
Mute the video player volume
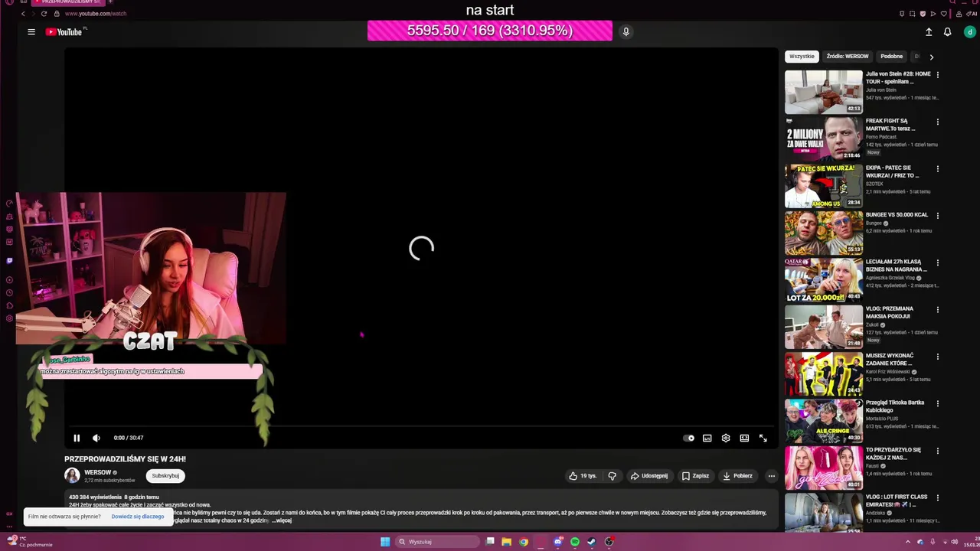coord(96,438)
